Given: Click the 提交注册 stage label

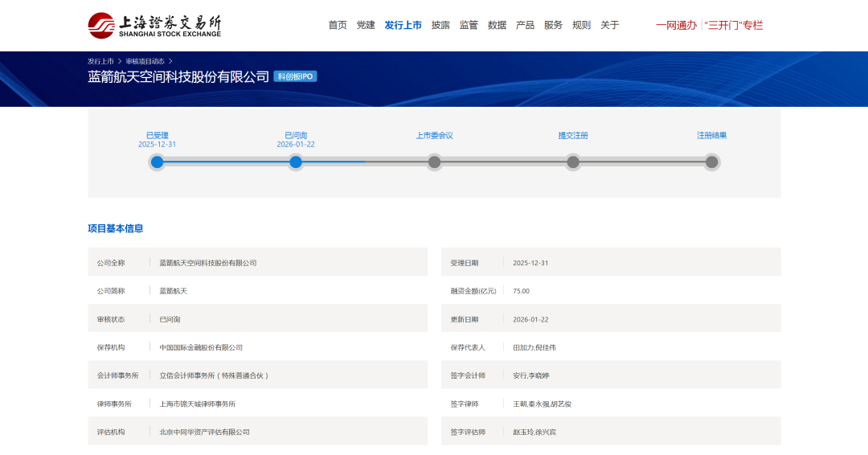Looking at the screenshot, I should [x=573, y=135].
